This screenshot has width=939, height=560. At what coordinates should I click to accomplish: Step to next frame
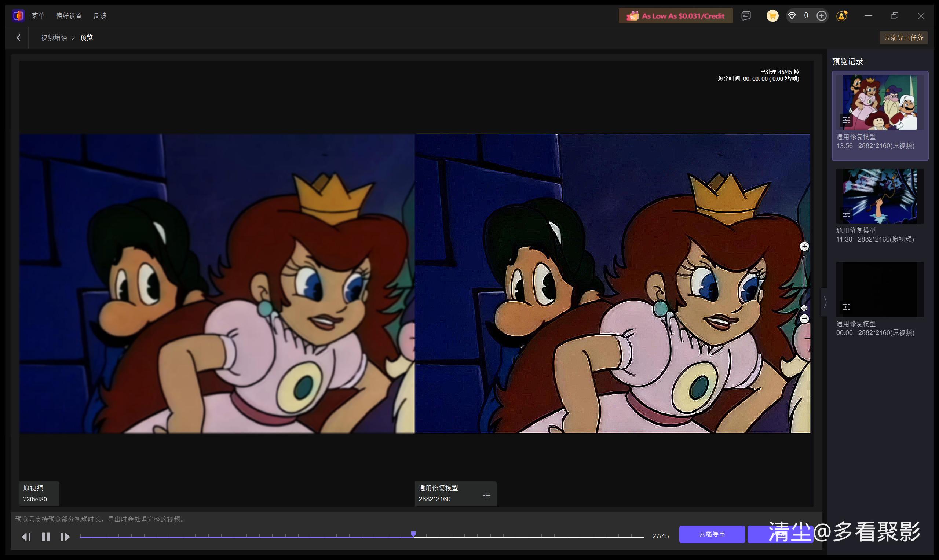click(65, 537)
